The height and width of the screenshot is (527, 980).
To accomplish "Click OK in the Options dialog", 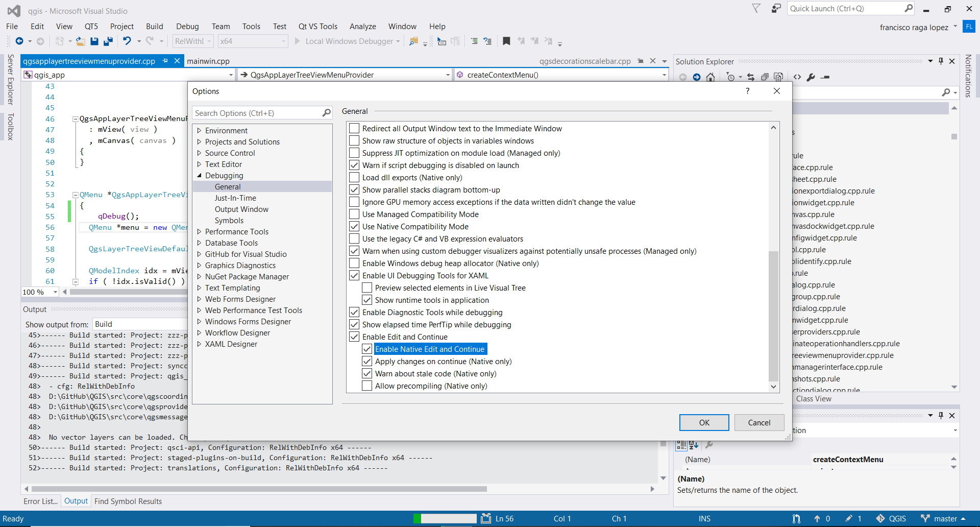I will [704, 423].
